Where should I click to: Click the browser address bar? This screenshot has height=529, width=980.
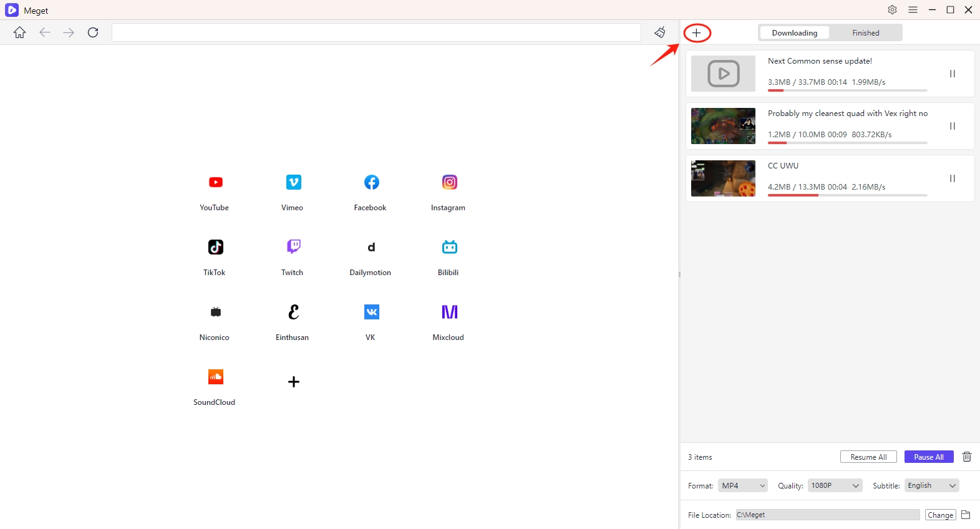[376, 32]
